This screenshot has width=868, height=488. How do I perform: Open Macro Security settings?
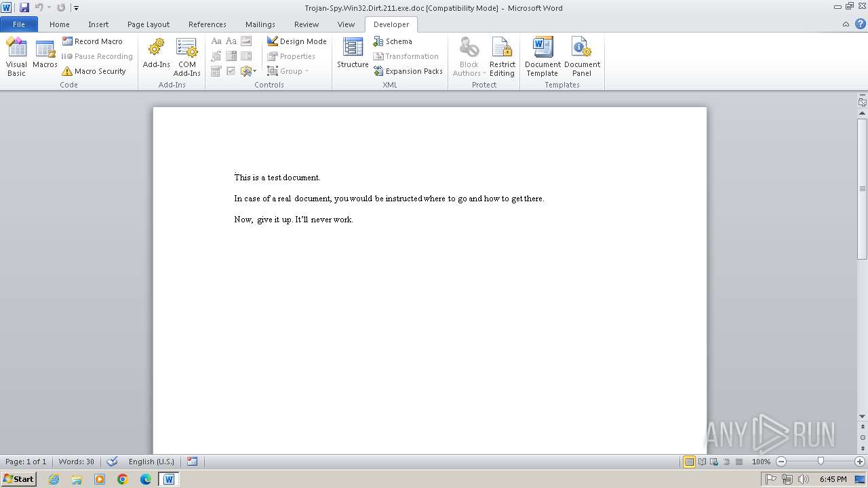click(94, 71)
